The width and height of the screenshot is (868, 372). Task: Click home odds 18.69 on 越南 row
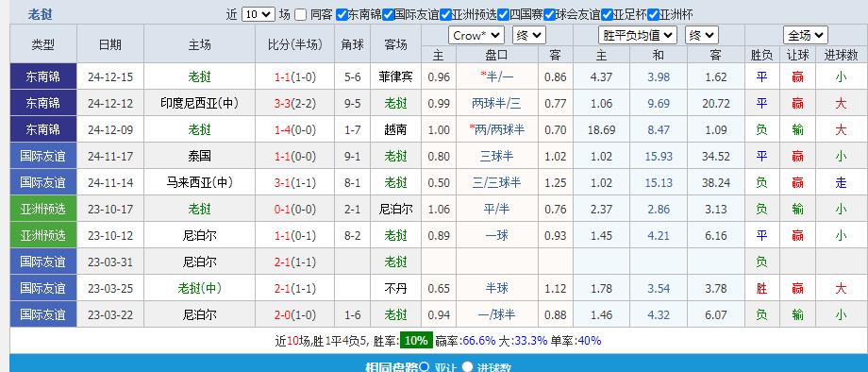601,130
